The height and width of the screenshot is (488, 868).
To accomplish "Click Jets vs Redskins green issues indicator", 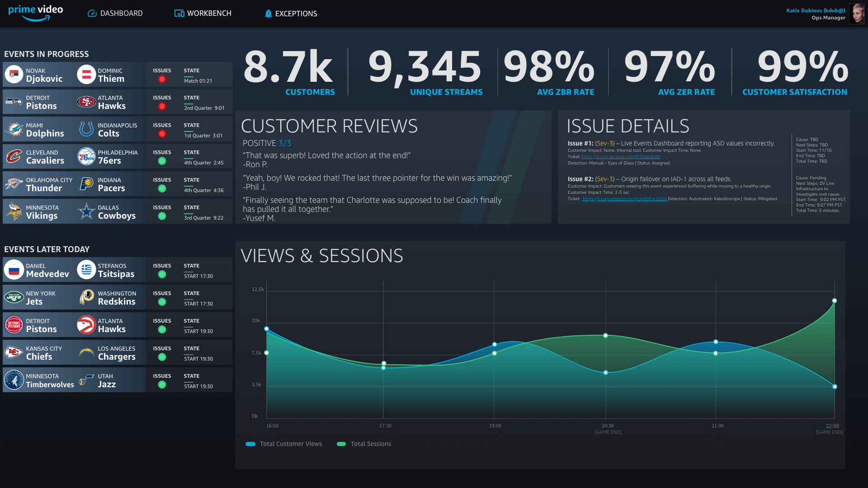I will coord(162,302).
